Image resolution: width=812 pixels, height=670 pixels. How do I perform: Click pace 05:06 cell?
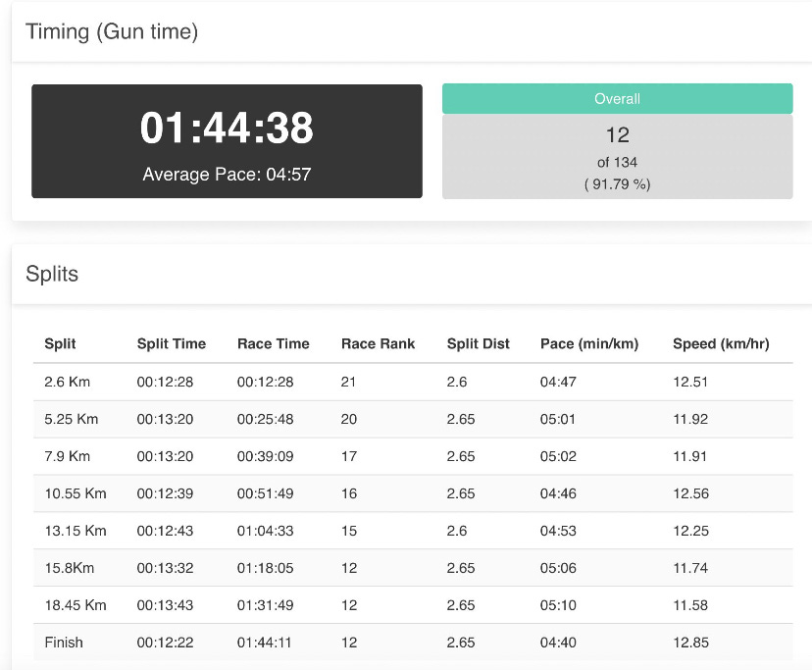(x=558, y=568)
